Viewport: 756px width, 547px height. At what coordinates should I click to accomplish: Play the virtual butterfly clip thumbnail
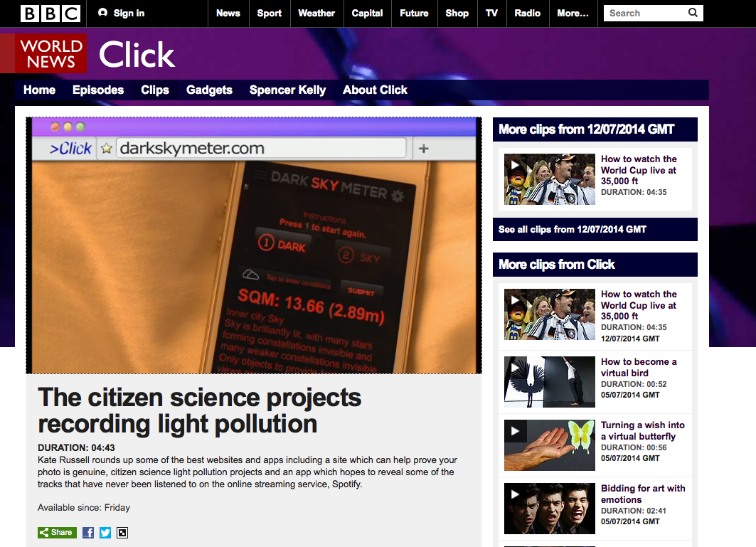[549, 445]
